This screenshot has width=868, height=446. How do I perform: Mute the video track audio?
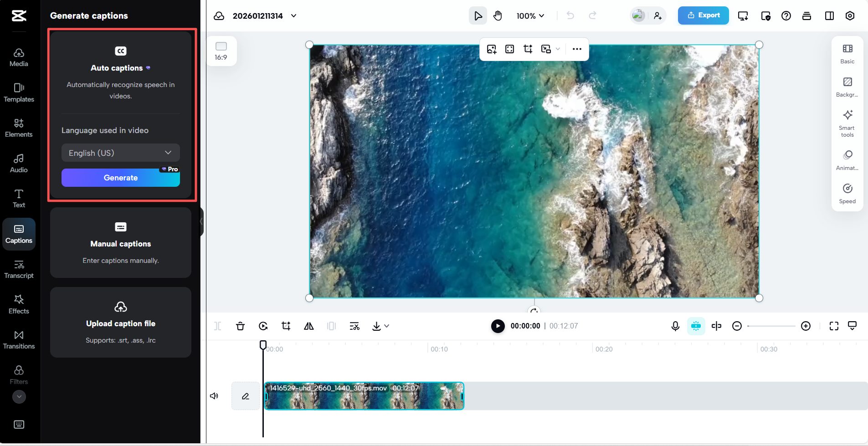point(214,395)
